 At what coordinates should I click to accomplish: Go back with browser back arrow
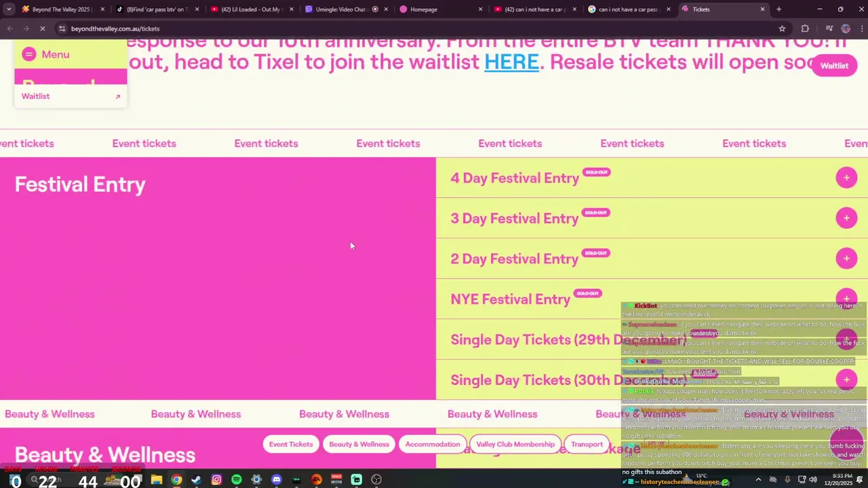tap(9, 28)
